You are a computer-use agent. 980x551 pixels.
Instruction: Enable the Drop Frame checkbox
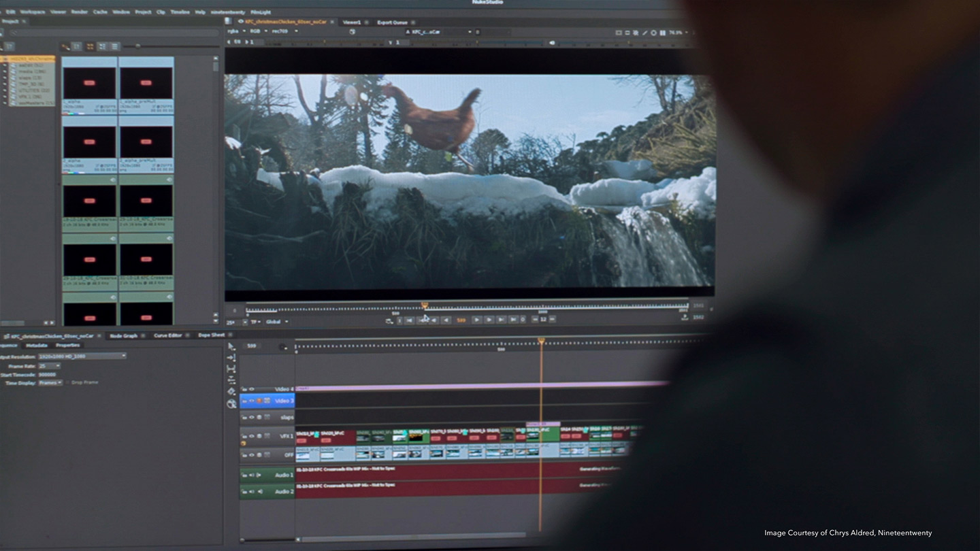pos(67,382)
